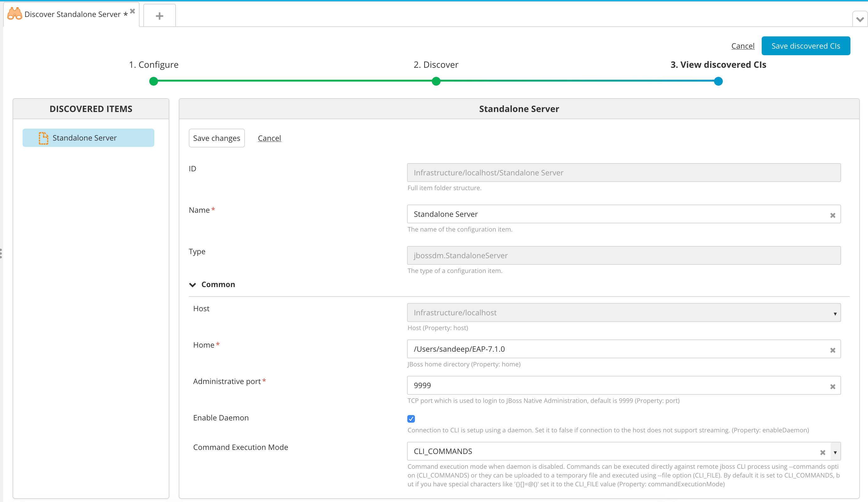Click Save discovered CIs button

(806, 45)
